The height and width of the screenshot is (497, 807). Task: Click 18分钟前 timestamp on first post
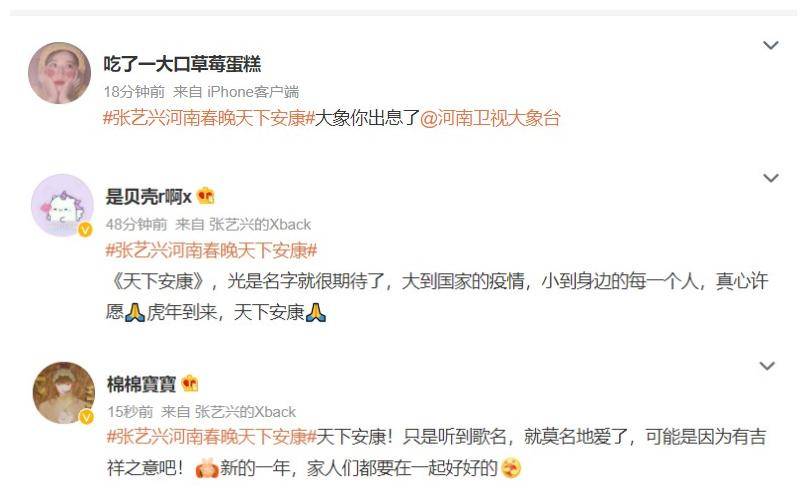click(x=134, y=92)
